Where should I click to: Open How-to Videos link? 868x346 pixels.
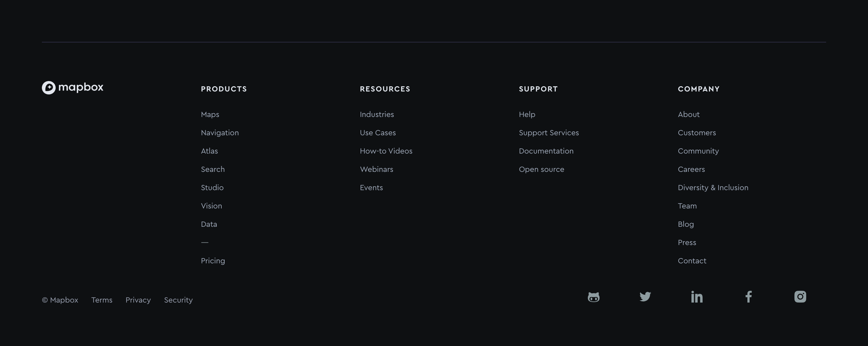coord(386,151)
